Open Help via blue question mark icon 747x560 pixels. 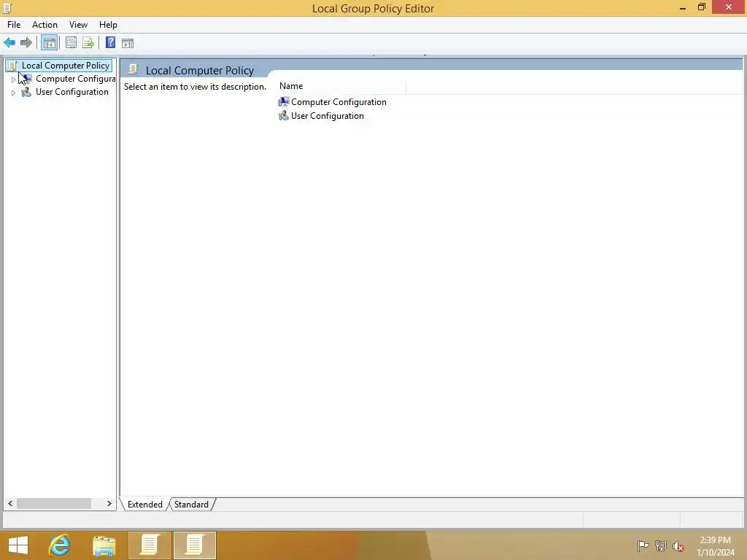tap(111, 42)
